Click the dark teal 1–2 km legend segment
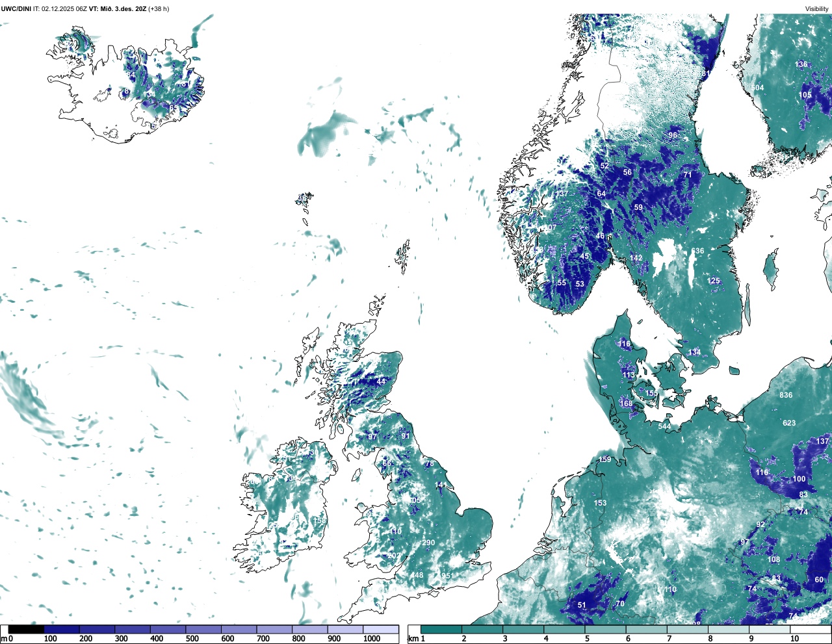 pos(441,629)
